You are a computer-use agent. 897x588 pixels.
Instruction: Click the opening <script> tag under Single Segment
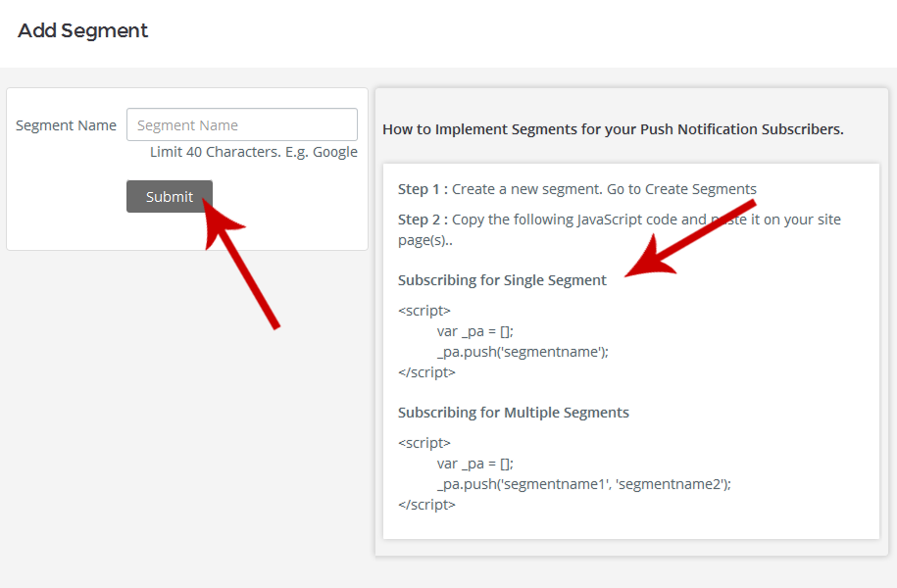point(424,311)
